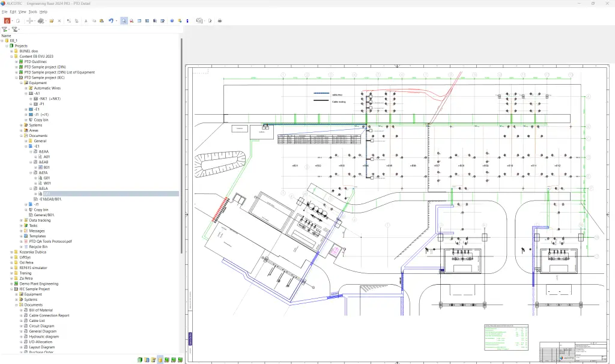This screenshot has height=364, width=615.
Task: Click the grey plus add icon
Action: click(29, 20)
